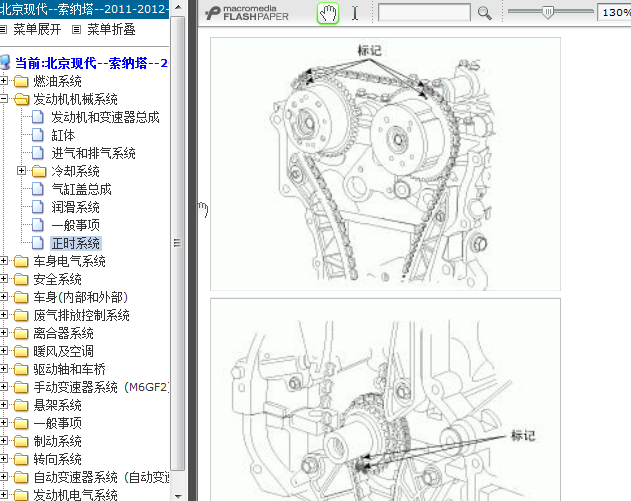The width and height of the screenshot is (631, 501).
Task: Click sidebar scrollbar up arrow
Action: [x=178, y=8]
